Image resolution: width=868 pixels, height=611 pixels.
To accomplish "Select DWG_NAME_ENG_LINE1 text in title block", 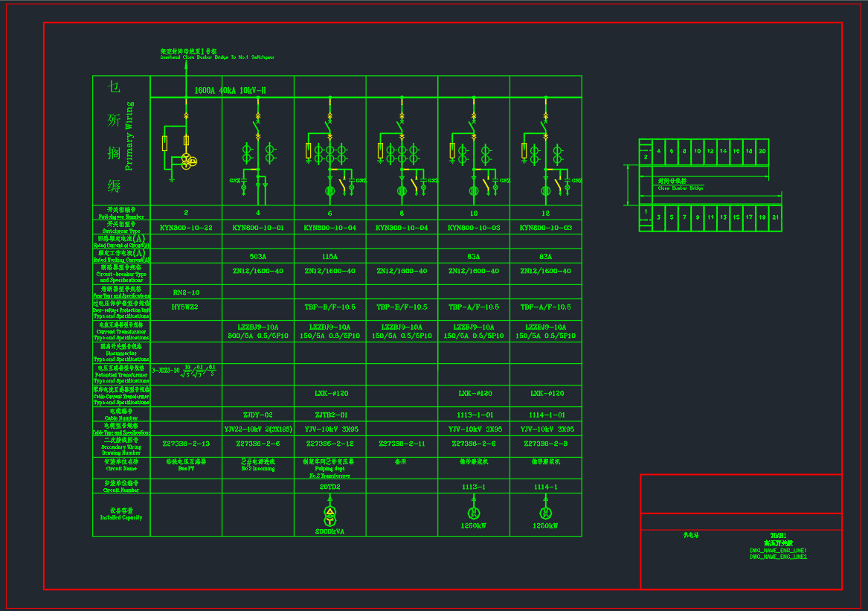I will pos(777,551).
